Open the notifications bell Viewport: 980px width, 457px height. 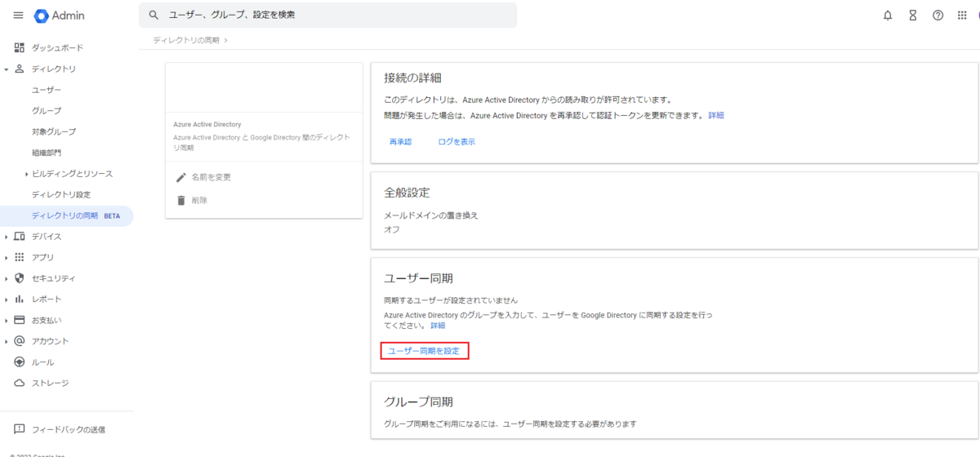coord(888,16)
